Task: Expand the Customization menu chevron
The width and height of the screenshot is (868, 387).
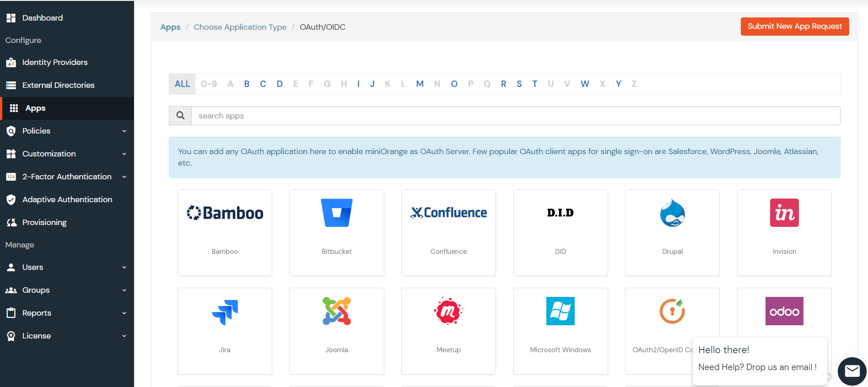Action: [124, 154]
